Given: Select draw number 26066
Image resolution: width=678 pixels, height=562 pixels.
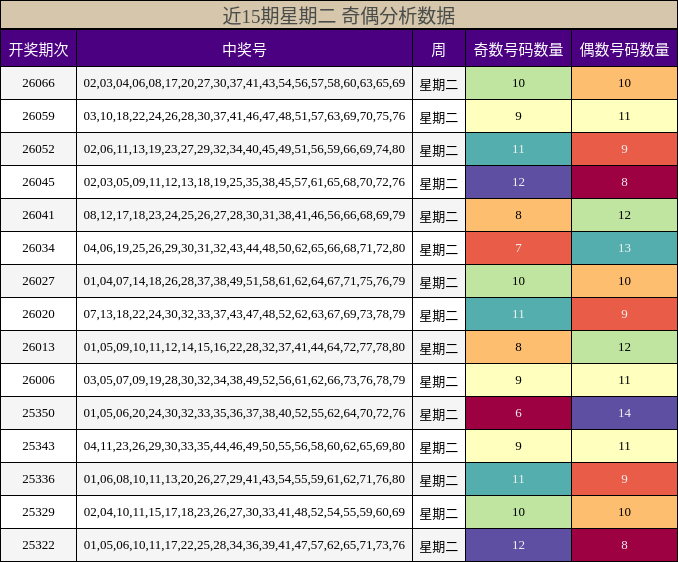Looking at the screenshot, I should [x=38, y=83].
